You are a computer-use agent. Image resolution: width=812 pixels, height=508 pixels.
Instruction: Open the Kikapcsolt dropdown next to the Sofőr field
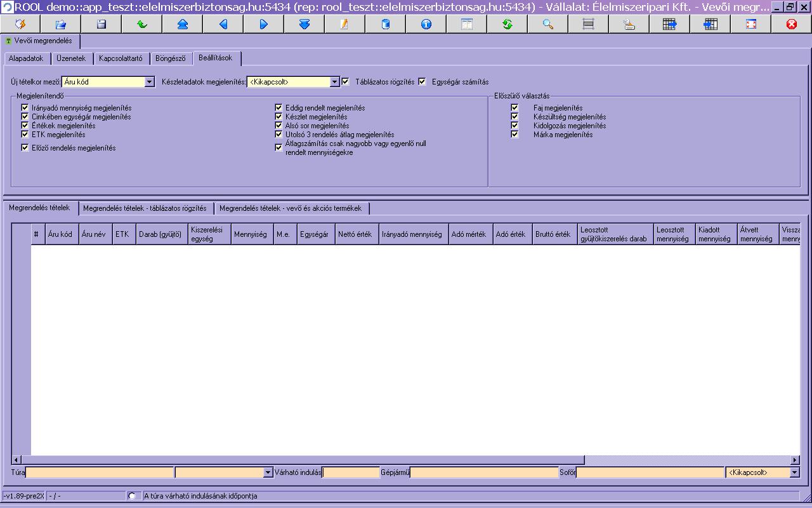(794, 472)
